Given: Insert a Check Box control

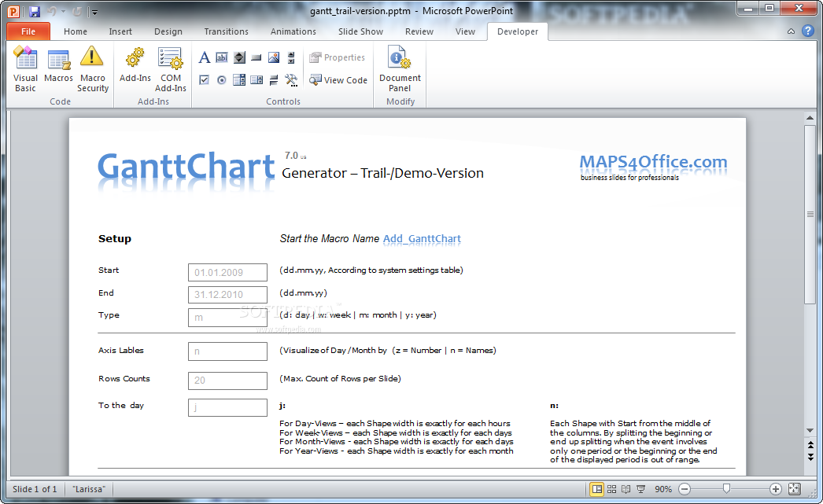Looking at the screenshot, I should tap(204, 79).
